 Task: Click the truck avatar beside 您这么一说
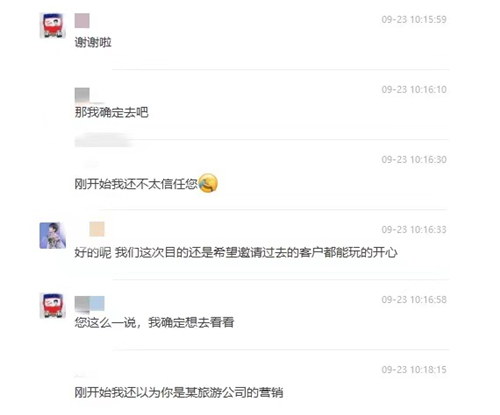(x=52, y=305)
